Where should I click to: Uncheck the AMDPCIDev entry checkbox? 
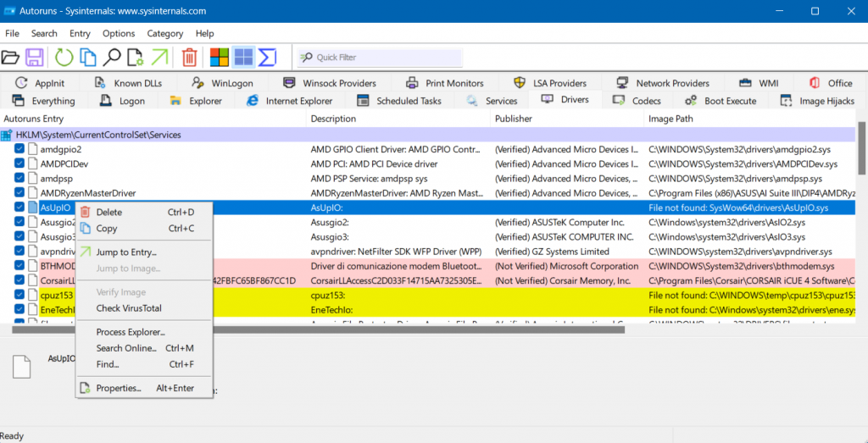19,163
